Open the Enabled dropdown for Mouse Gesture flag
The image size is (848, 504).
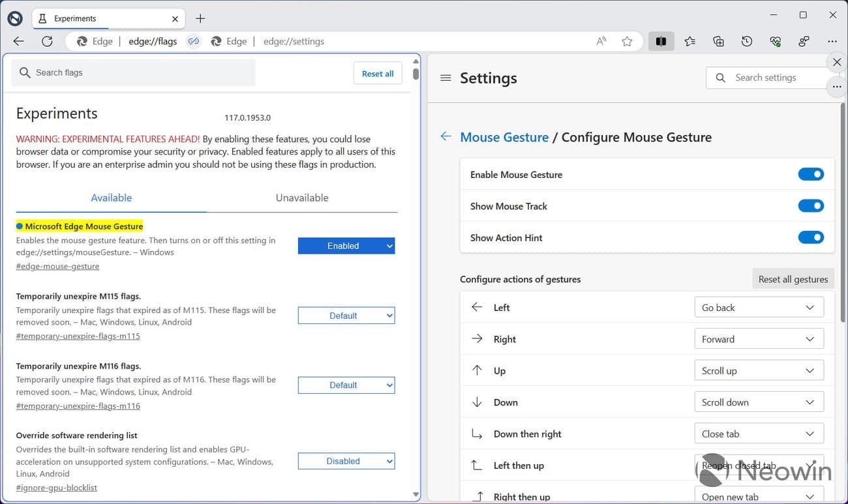[x=346, y=246]
